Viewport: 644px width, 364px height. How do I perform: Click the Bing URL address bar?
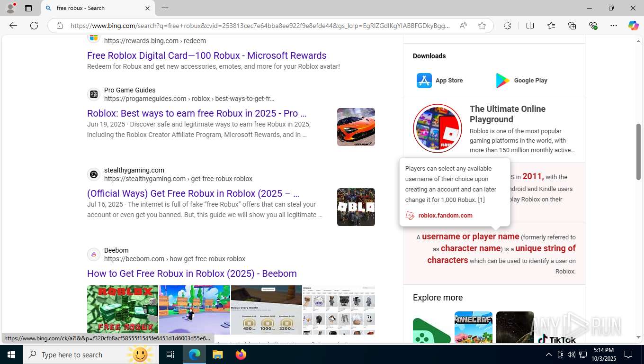[260, 26]
